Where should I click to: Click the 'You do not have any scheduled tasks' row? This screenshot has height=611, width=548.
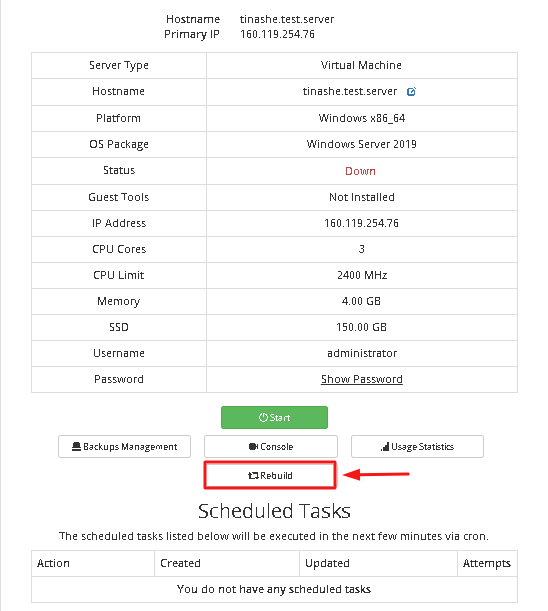pos(274,589)
